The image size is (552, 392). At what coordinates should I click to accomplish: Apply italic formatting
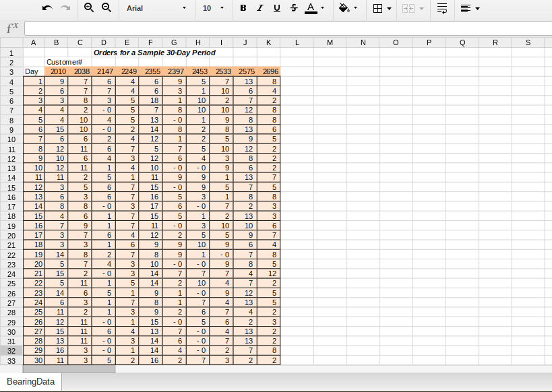259,9
